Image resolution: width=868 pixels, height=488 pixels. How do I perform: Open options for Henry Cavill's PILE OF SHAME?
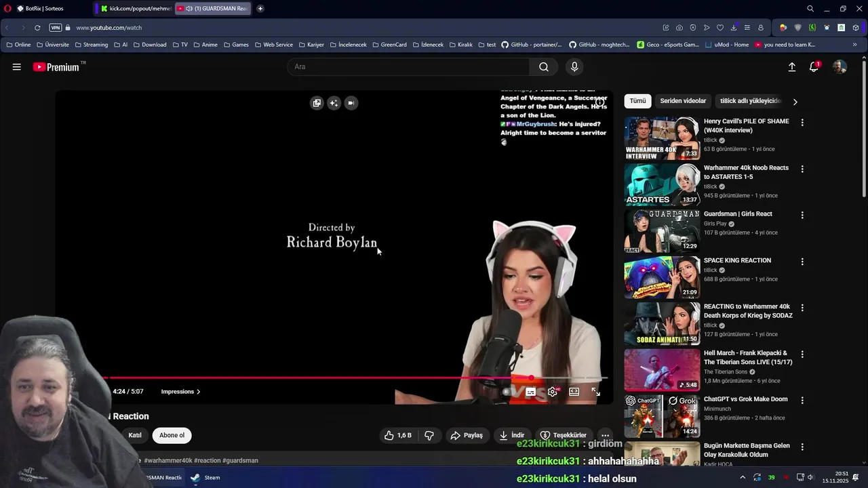802,123
